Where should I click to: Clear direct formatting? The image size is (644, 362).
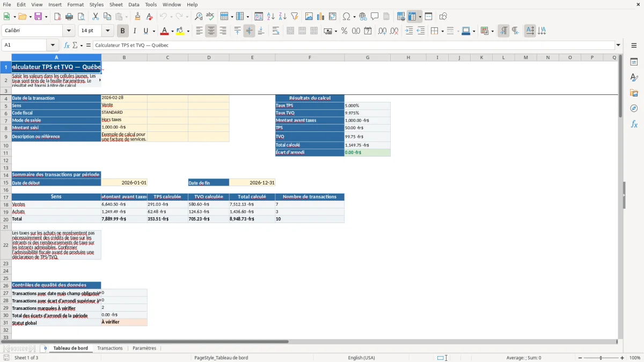click(x=149, y=17)
